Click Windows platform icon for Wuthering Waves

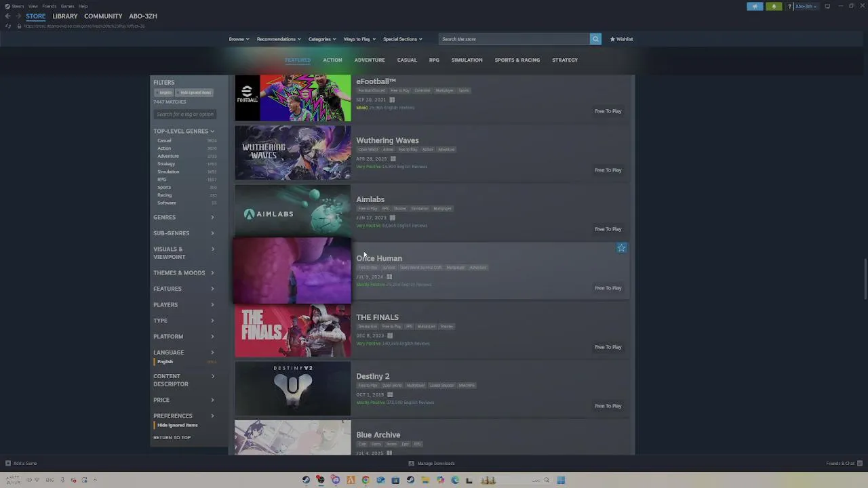pyautogui.click(x=393, y=159)
